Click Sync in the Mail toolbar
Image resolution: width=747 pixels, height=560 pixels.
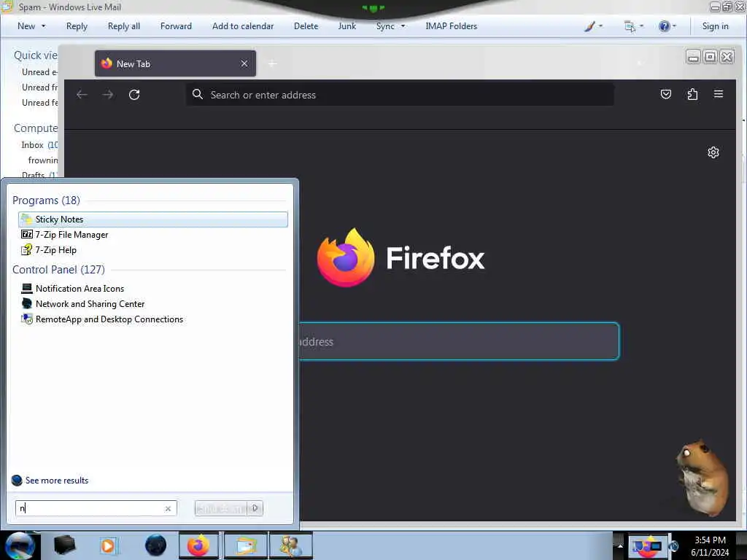385,26
